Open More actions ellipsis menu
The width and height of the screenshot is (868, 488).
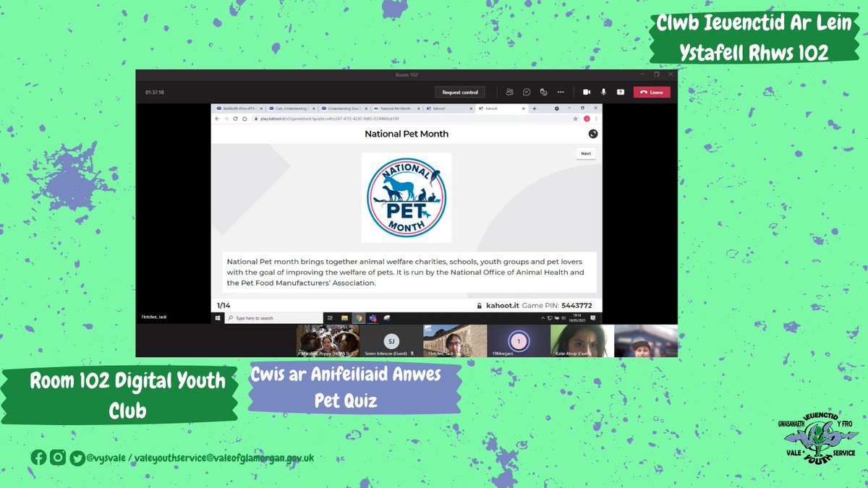coord(560,92)
